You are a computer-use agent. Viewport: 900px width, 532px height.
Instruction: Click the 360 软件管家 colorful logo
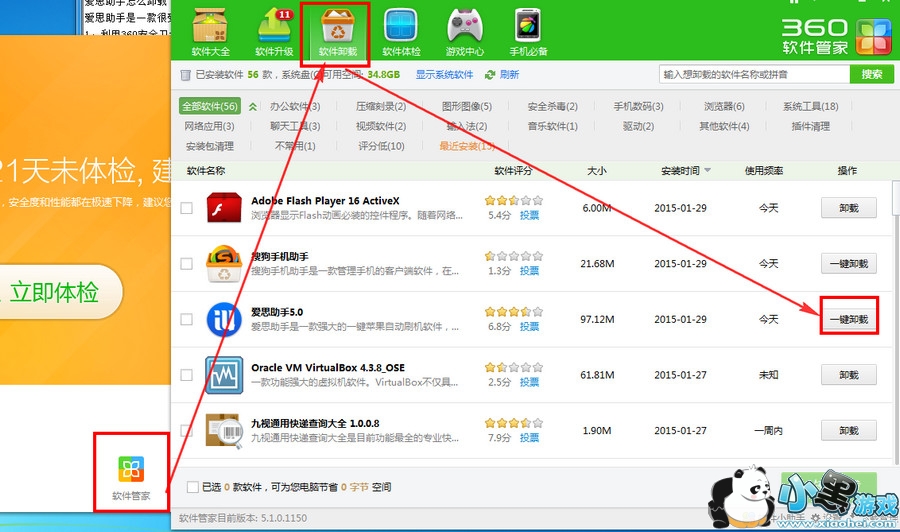(873, 37)
